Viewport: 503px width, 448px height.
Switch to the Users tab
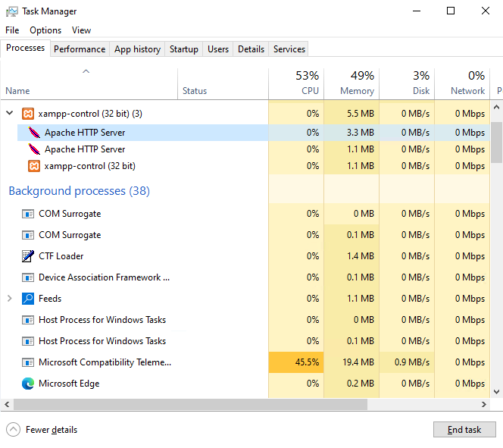[x=218, y=49]
